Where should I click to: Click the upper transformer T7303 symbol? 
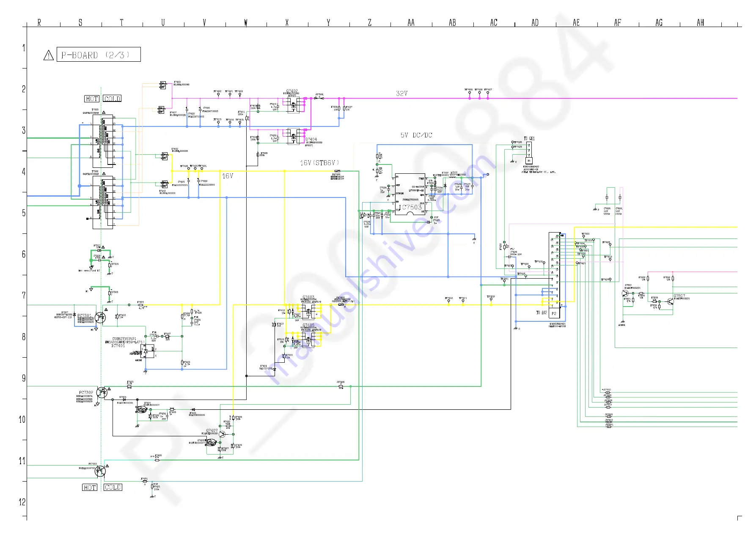(x=103, y=141)
